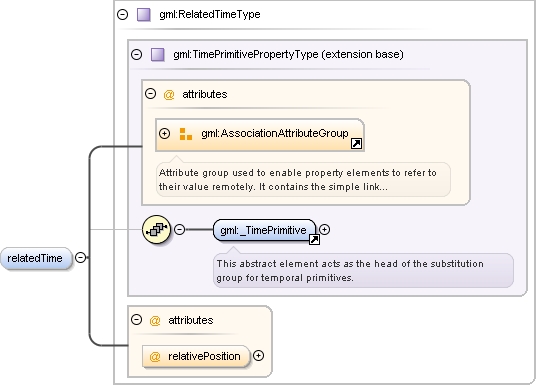This screenshot has width=537, height=386.
Task: Click the gml:RelatedTimeType label
Action: [x=210, y=15]
